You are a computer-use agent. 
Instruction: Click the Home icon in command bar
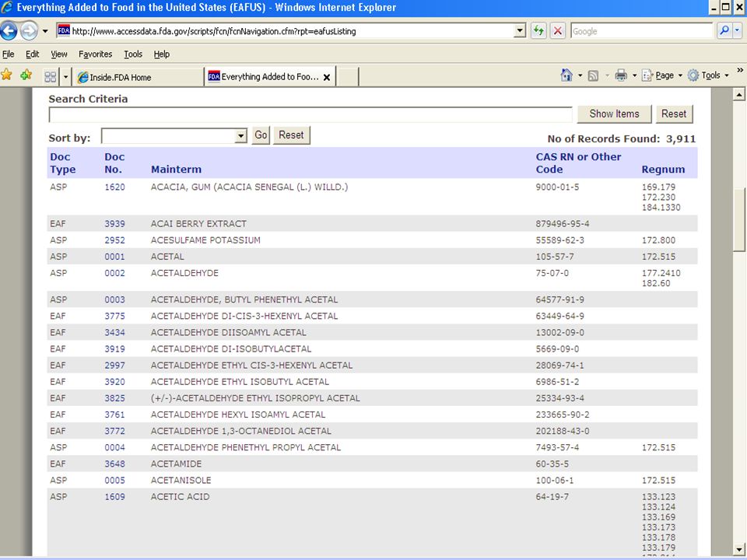[x=566, y=75]
